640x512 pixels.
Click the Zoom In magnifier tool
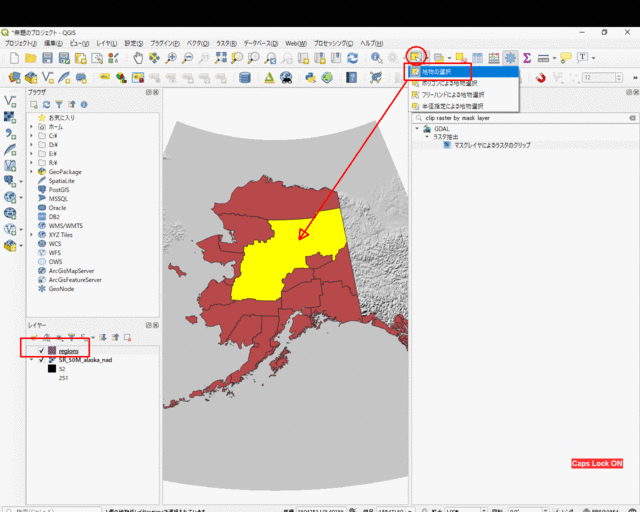172,58
